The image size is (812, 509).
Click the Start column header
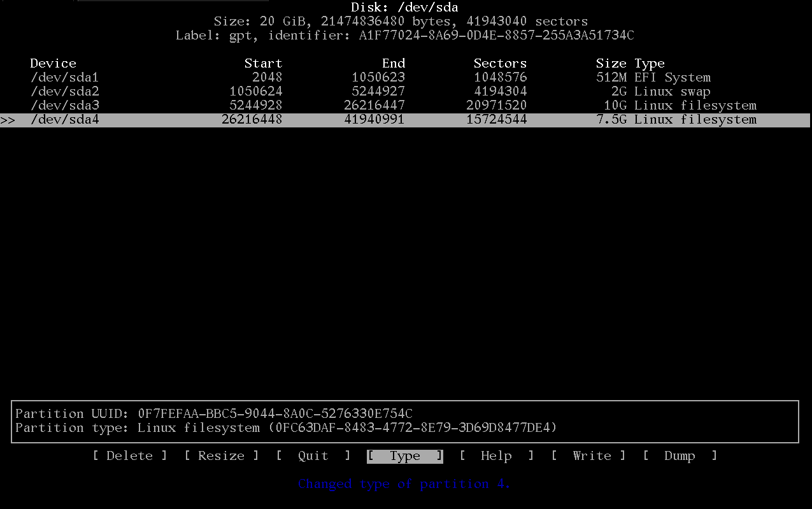tap(263, 63)
